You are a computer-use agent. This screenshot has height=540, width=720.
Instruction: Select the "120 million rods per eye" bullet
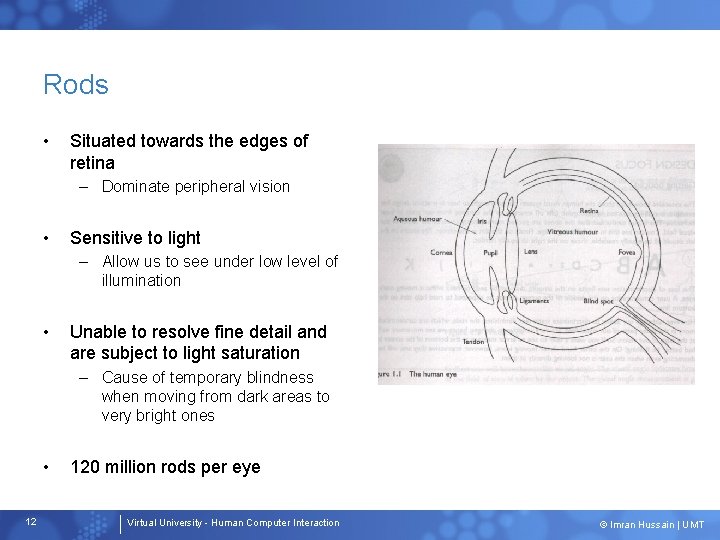point(165,467)
